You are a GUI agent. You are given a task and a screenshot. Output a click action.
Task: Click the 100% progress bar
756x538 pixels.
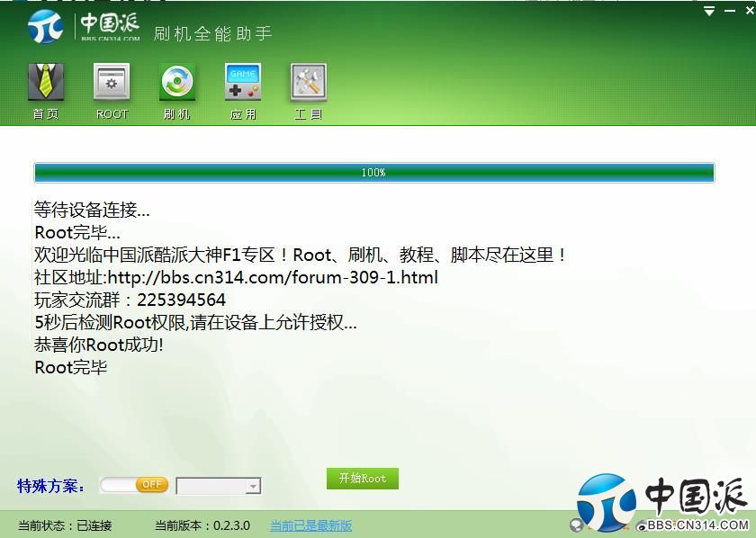(373, 173)
